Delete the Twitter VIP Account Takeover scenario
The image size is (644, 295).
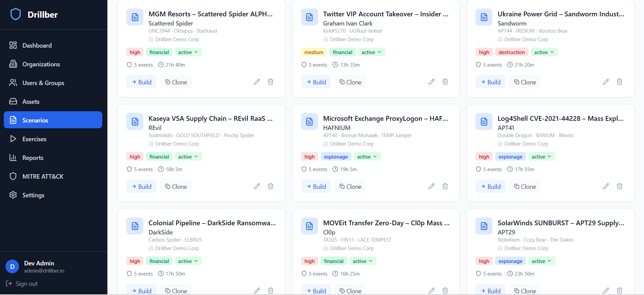(445, 82)
